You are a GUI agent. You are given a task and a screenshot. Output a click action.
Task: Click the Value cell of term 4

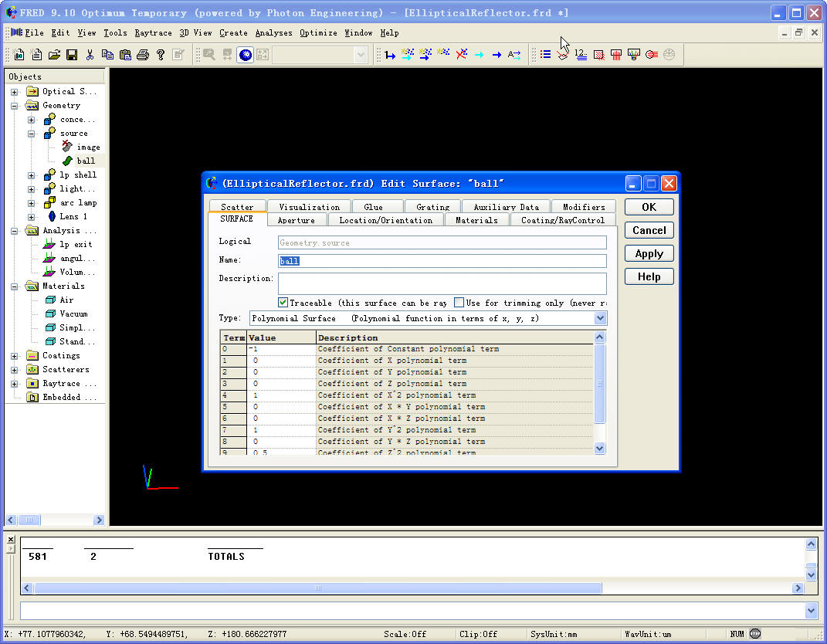tap(282, 395)
